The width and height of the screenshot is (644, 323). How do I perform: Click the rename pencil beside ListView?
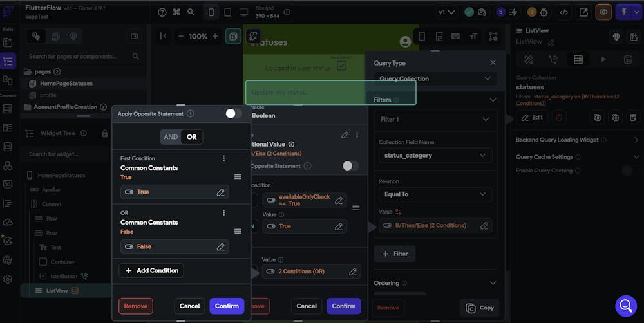pyautogui.click(x=551, y=42)
